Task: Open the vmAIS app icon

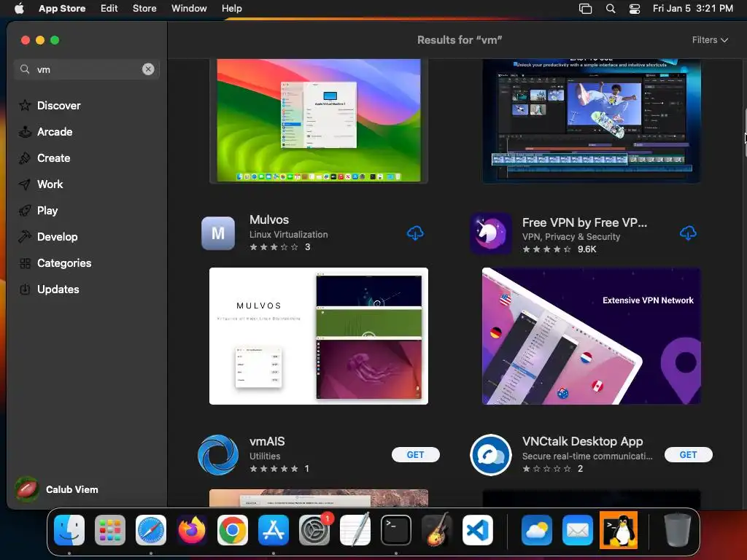Action: pyautogui.click(x=218, y=455)
